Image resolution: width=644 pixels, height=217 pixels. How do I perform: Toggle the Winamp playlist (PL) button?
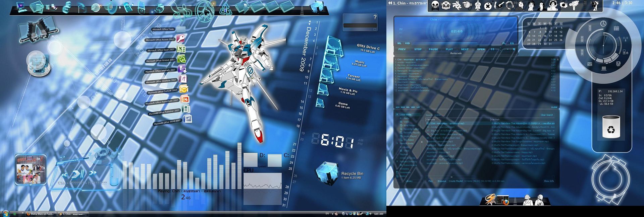[504, 43]
